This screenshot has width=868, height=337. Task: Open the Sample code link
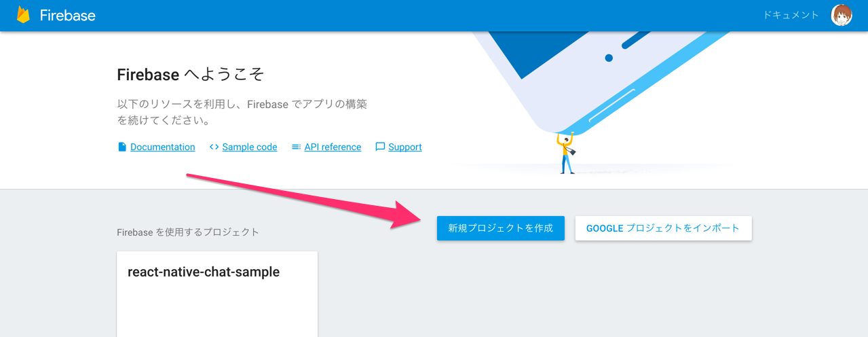pos(250,147)
